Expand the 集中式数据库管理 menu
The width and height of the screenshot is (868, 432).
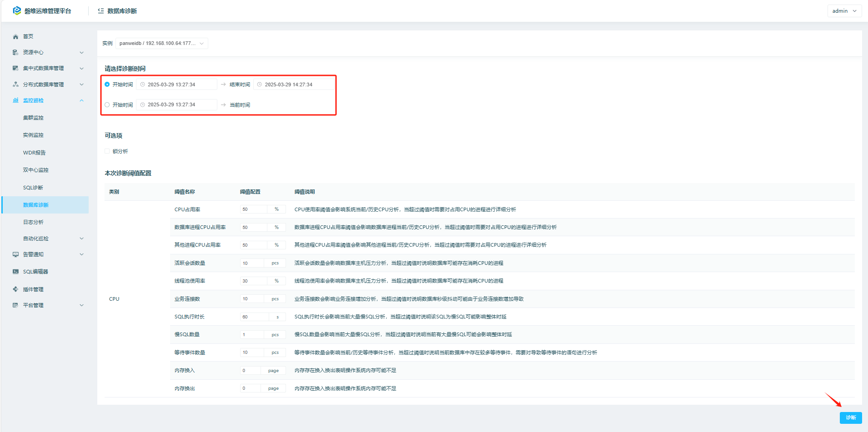pos(82,69)
